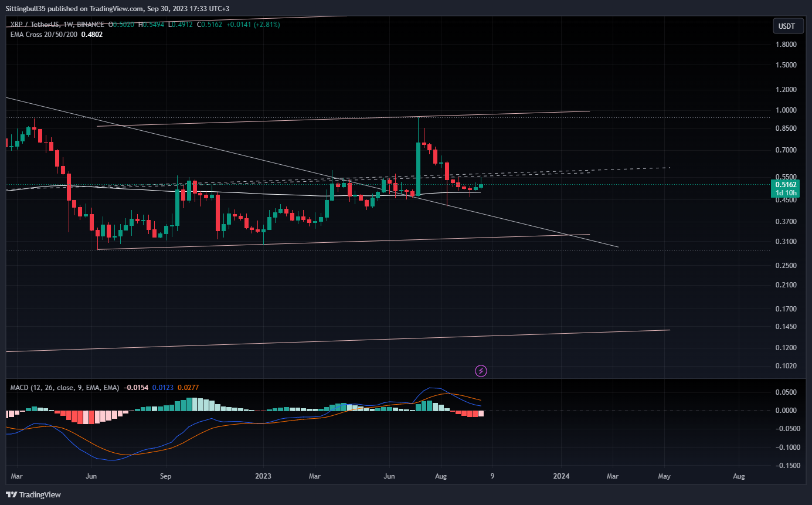Open the XRP / TetherUS symbol legend

(x=35, y=24)
